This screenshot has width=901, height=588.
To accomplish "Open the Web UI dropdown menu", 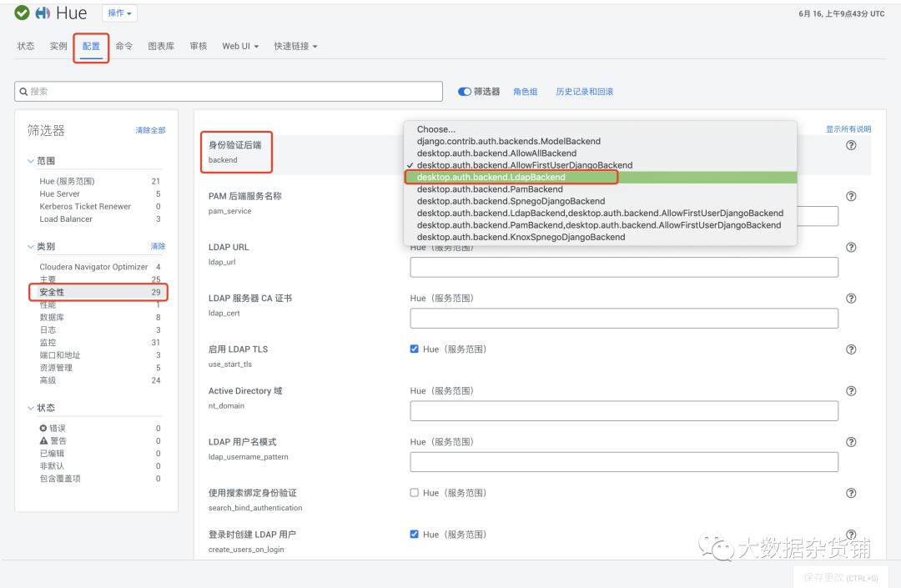I will 240,46.
